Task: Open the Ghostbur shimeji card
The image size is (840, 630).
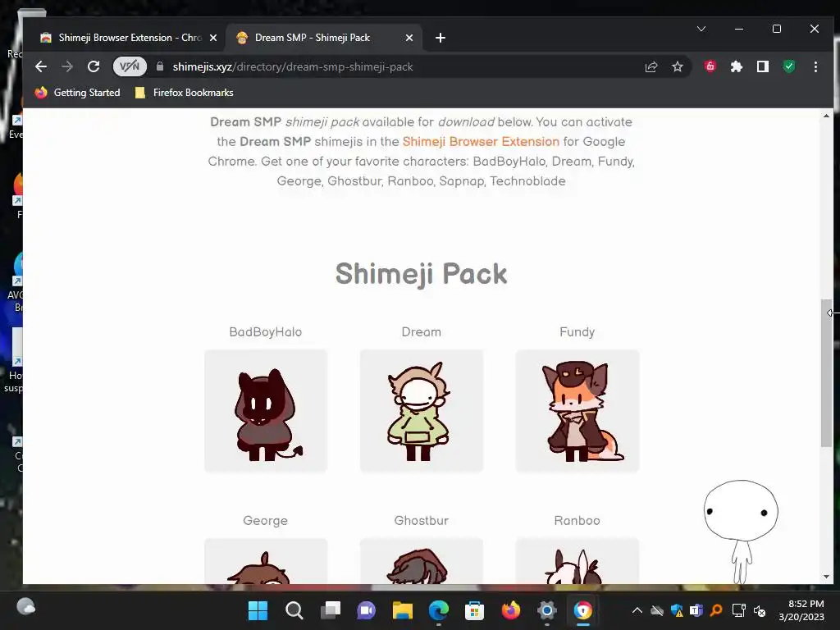Action: pyautogui.click(x=422, y=561)
